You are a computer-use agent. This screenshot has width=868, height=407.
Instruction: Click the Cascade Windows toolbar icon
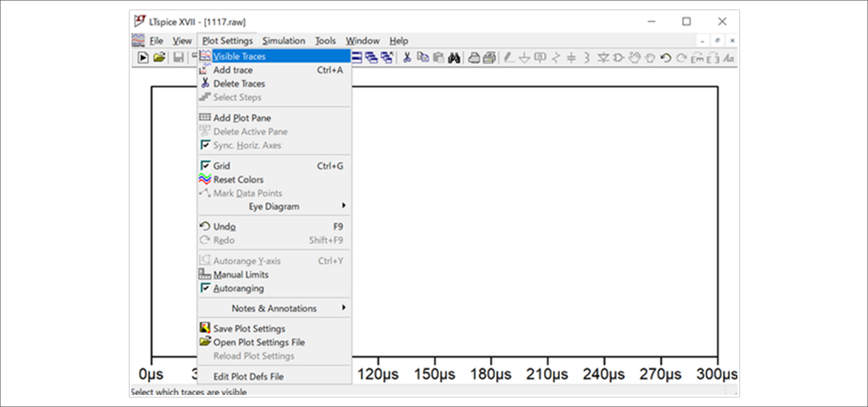[372, 58]
